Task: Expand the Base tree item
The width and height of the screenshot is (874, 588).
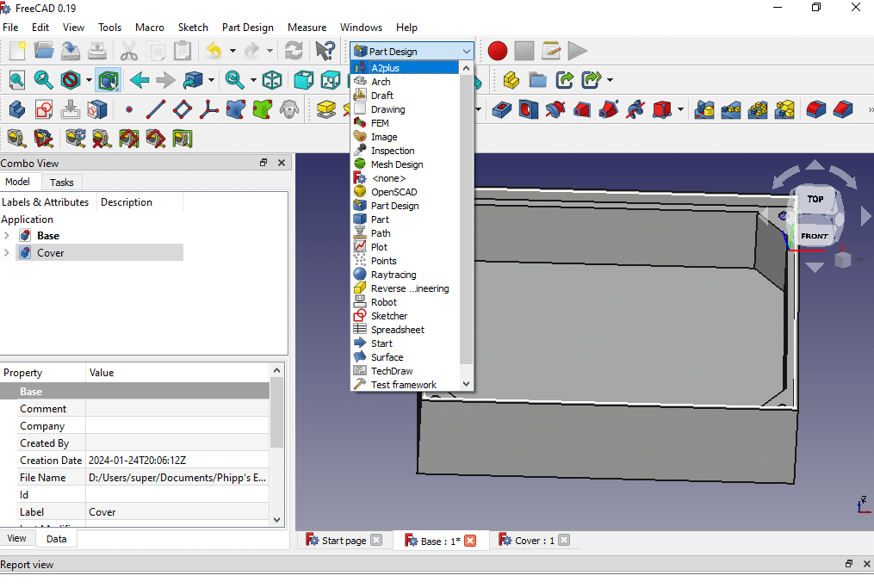Action: pyautogui.click(x=7, y=236)
